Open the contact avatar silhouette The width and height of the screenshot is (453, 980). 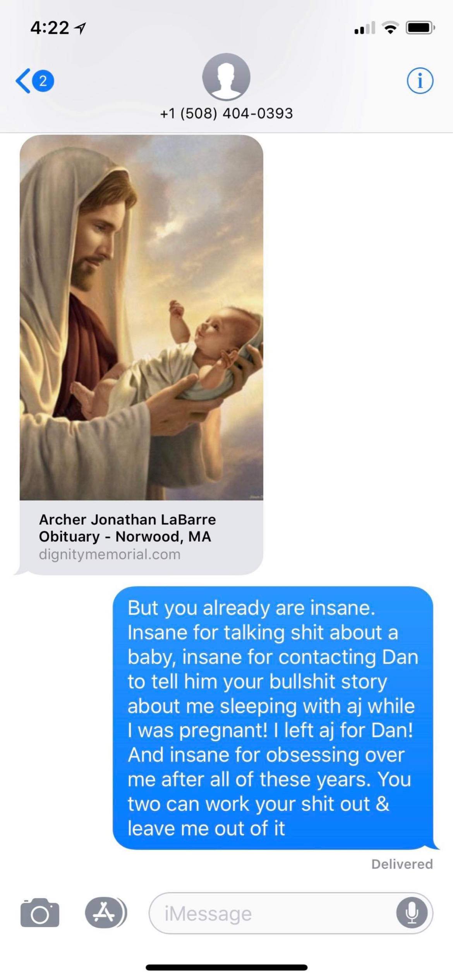pyautogui.click(x=226, y=77)
